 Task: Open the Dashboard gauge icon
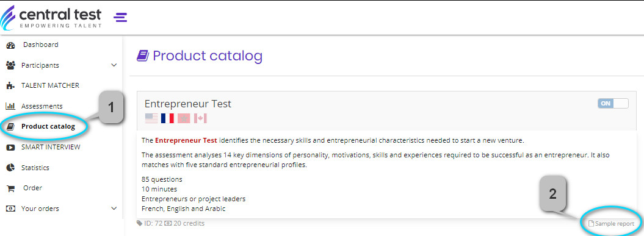click(x=10, y=45)
